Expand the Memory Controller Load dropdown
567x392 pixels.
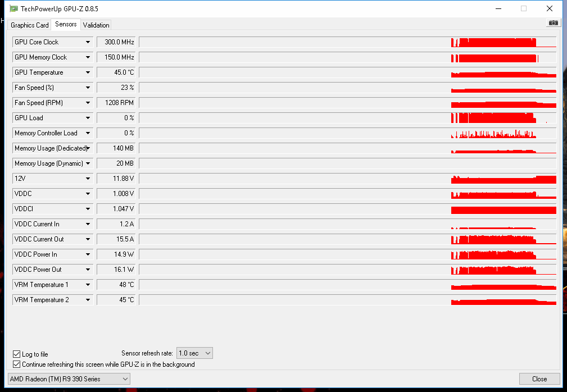(x=88, y=133)
